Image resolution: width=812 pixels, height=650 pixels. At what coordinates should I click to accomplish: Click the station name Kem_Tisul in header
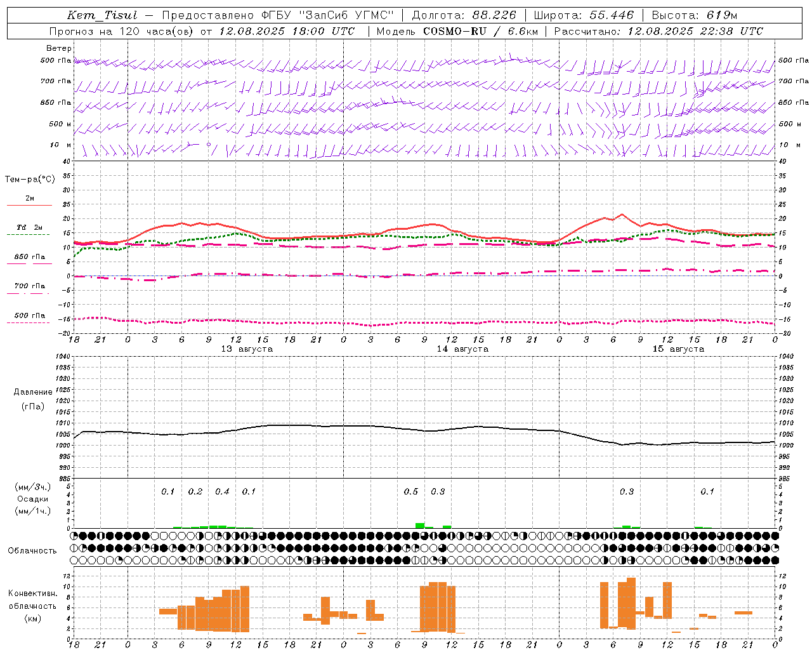coord(102,15)
